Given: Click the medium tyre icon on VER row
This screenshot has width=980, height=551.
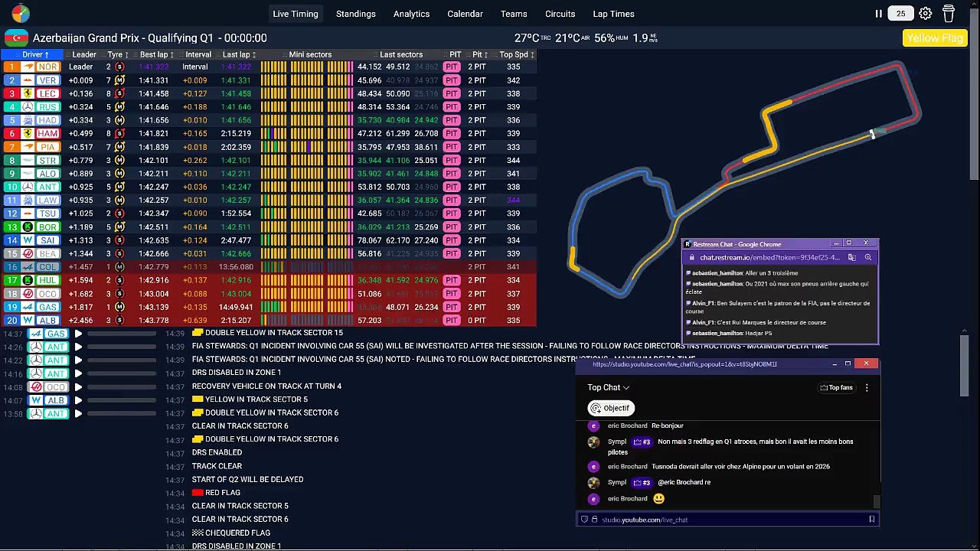Looking at the screenshot, I should pos(119,80).
